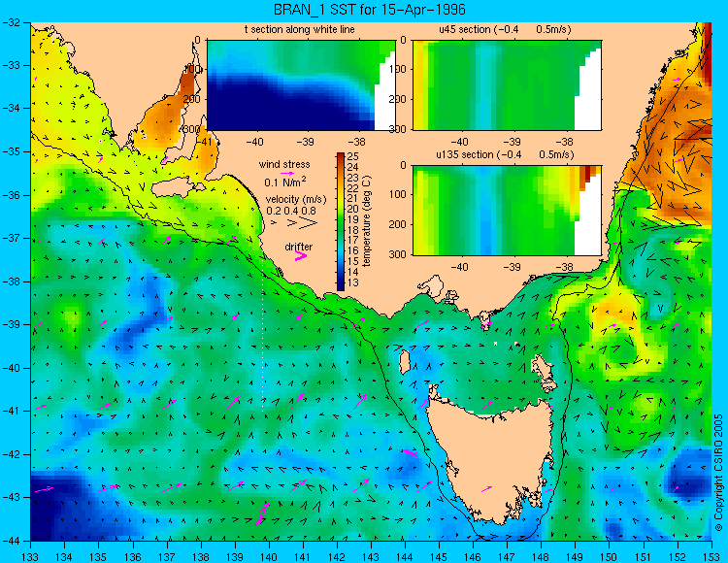728x563 pixels.
Task: Click the latitude tick label -35
Action: [11, 151]
